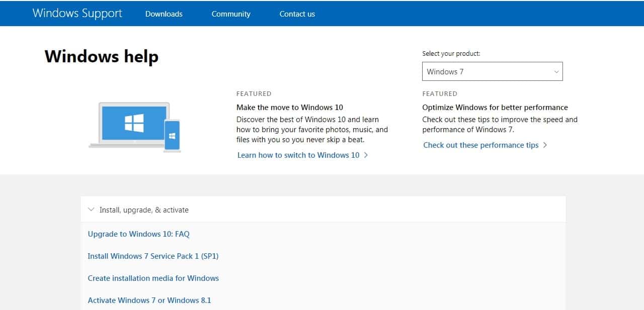
Task: Click Check out these performance tips
Action: click(x=480, y=145)
